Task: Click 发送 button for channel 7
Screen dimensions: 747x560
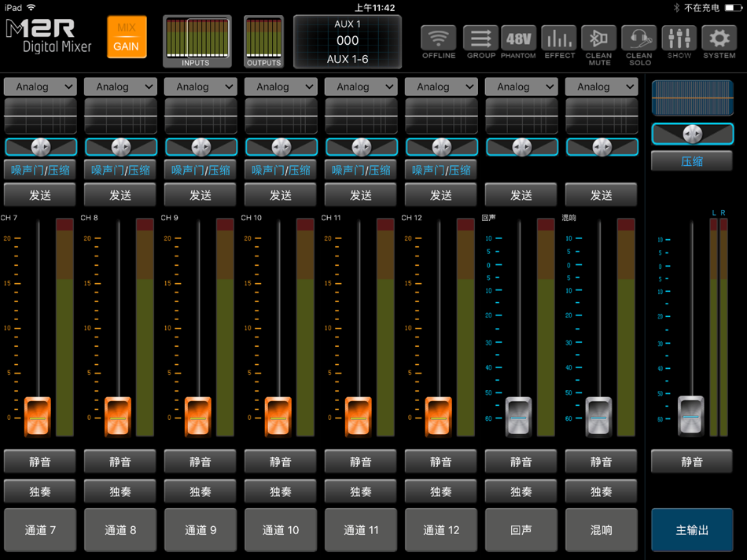Action: point(40,195)
